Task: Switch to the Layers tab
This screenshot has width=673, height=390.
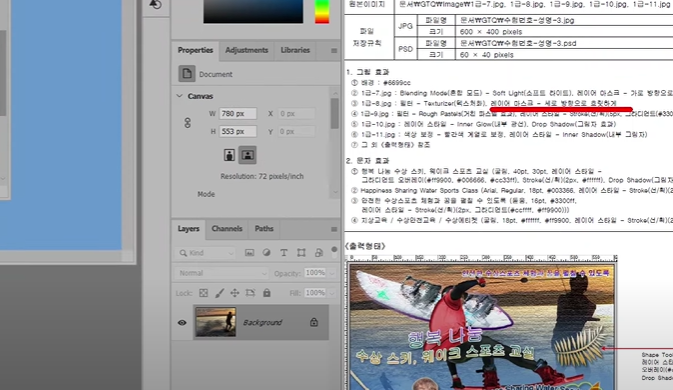Action: pos(188,229)
